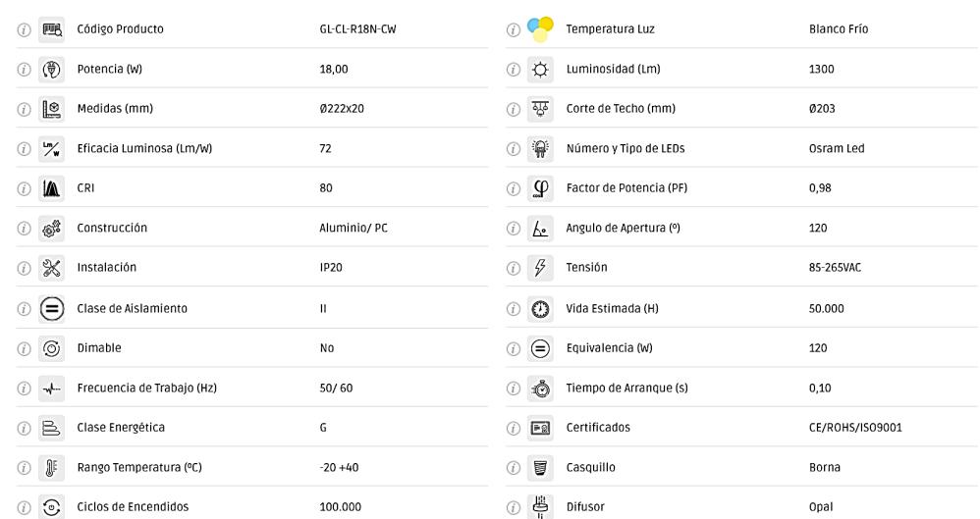
Task: Click the Luminosidad sun icon
Action: [540, 70]
